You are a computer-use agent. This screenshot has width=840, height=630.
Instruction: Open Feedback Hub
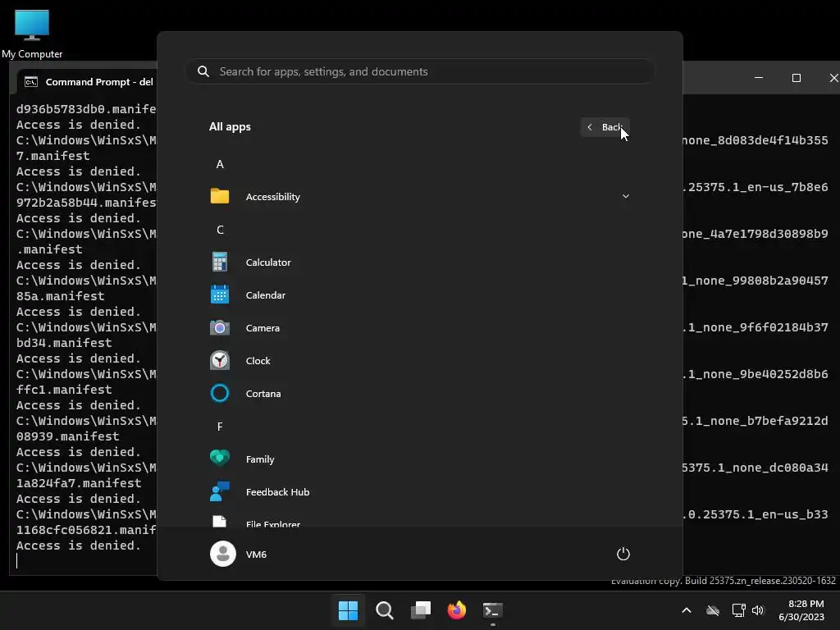419,492
